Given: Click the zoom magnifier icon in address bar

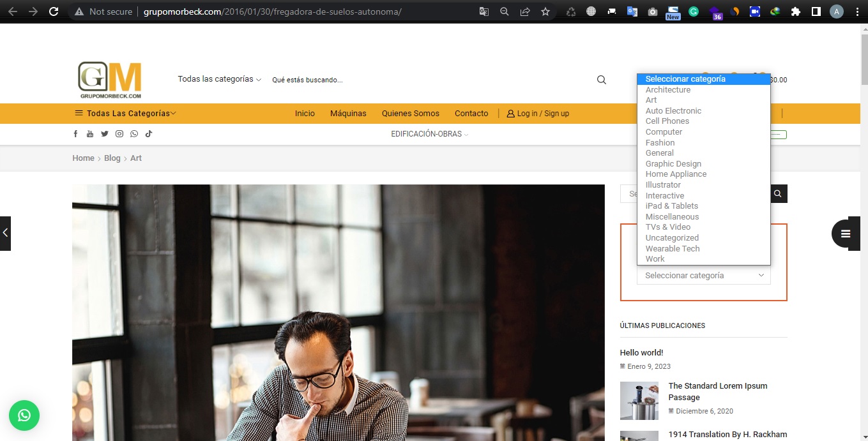Looking at the screenshot, I should 505,11.
